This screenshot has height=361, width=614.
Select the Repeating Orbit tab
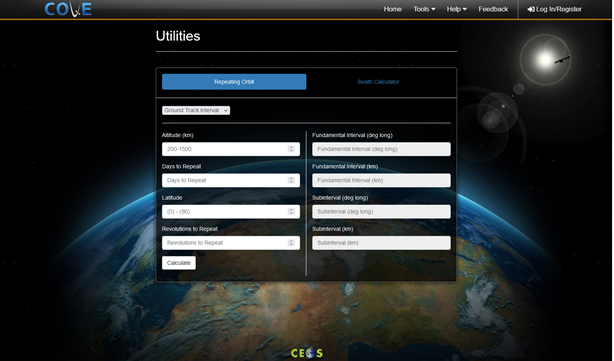pyautogui.click(x=234, y=82)
